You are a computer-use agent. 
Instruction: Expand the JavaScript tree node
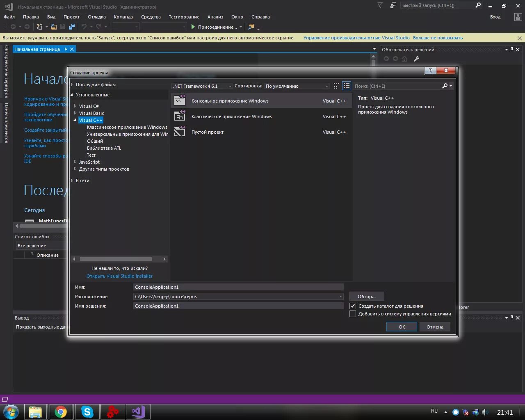coord(75,162)
